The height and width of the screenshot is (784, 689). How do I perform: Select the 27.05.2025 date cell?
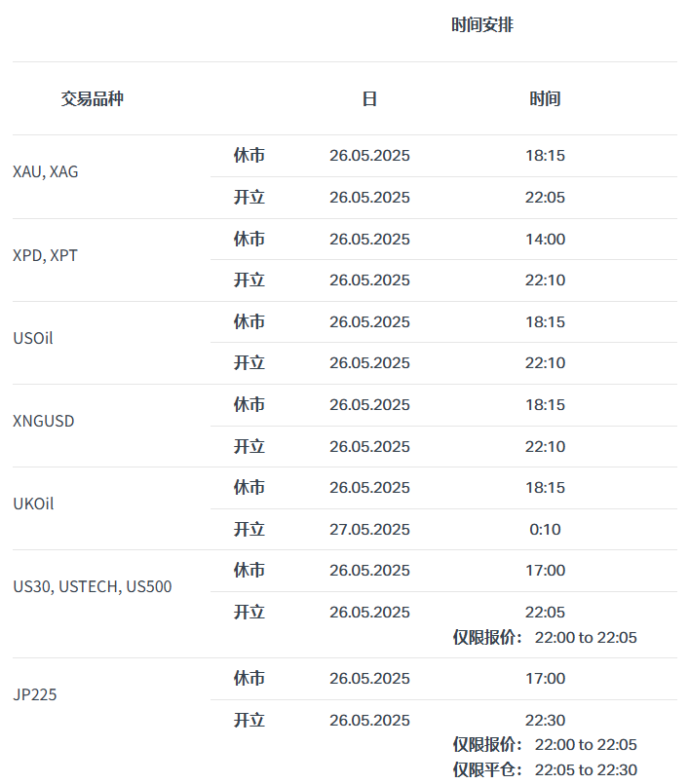click(x=369, y=529)
